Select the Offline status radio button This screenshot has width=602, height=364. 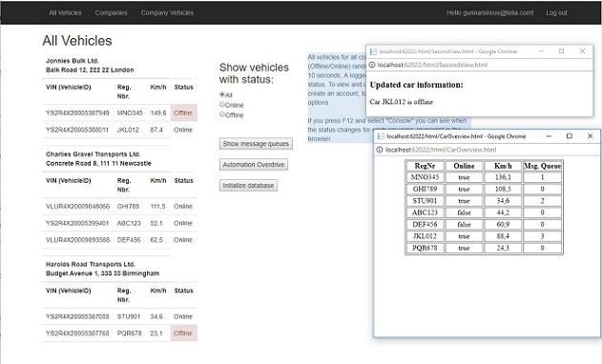(222, 114)
